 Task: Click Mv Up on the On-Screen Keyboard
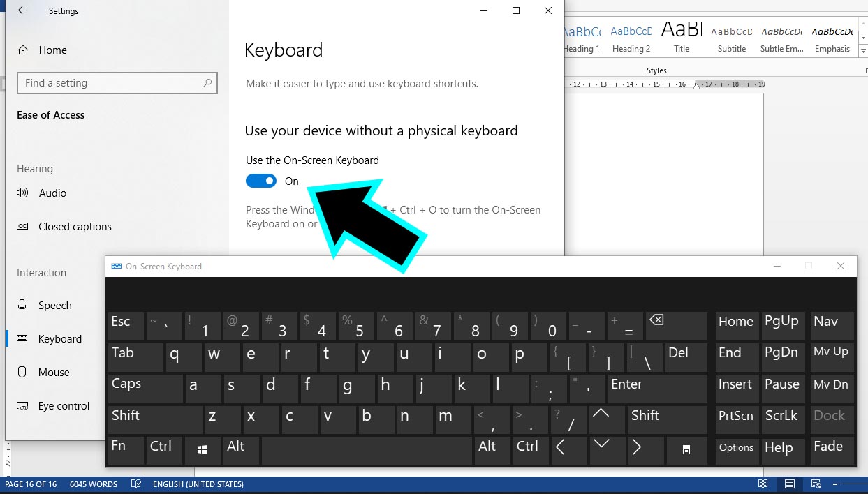click(832, 357)
